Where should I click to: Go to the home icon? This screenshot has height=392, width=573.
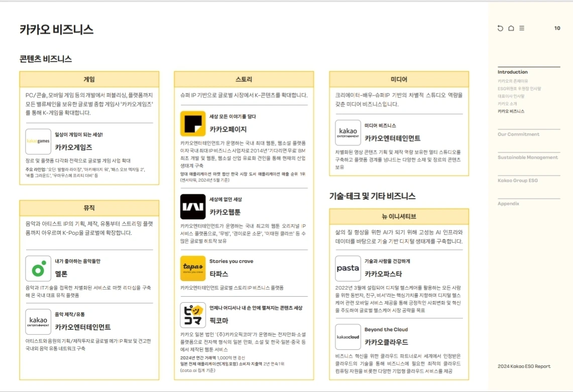pyautogui.click(x=511, y=28)
